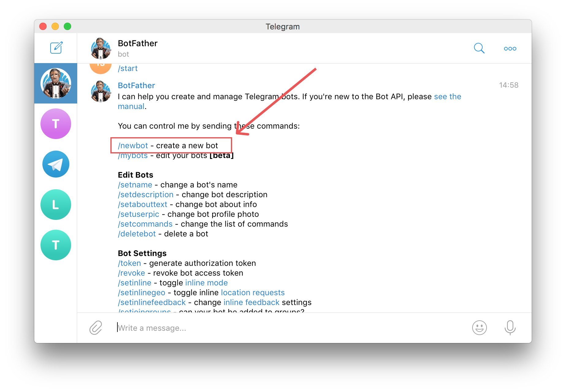Viewport: 566px width, 392px height.
Task: Open the three-dot more options menu
Action: tap(510, 49)
